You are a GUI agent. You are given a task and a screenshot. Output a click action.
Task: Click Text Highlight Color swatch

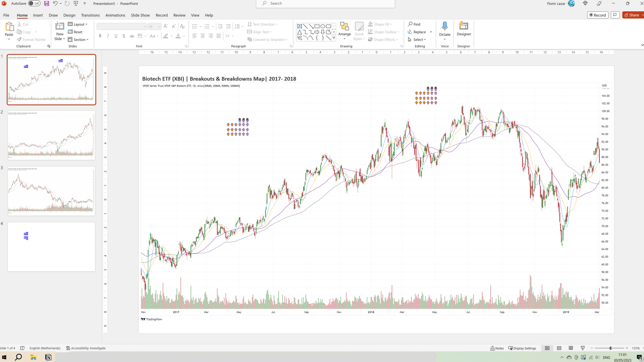click(x=166, y=36)
